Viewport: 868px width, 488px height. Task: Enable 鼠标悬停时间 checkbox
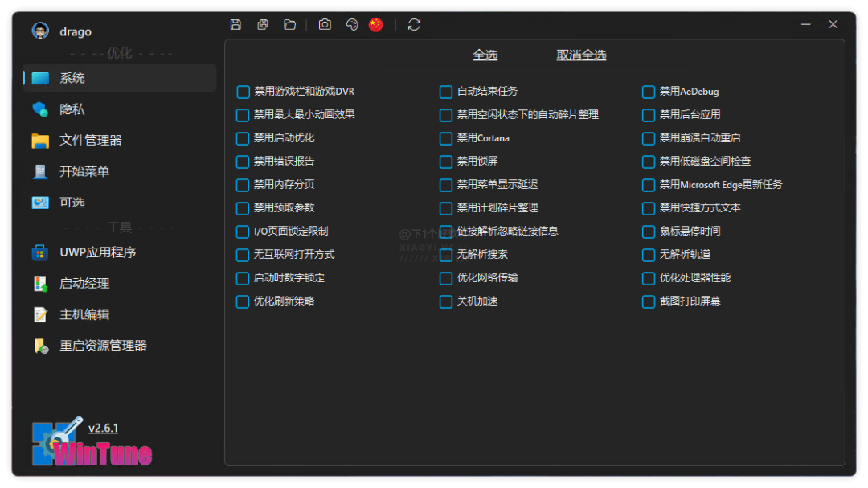point(649,232)
